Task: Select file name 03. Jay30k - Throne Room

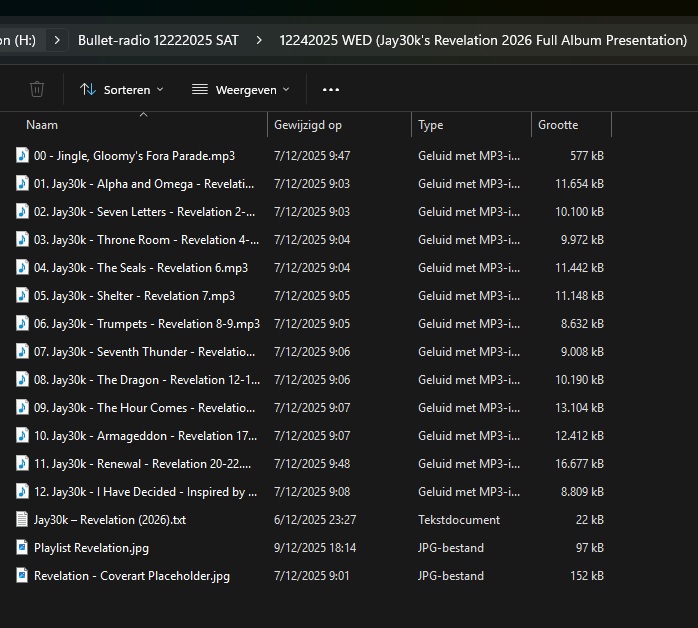Action: click(146, 240)
